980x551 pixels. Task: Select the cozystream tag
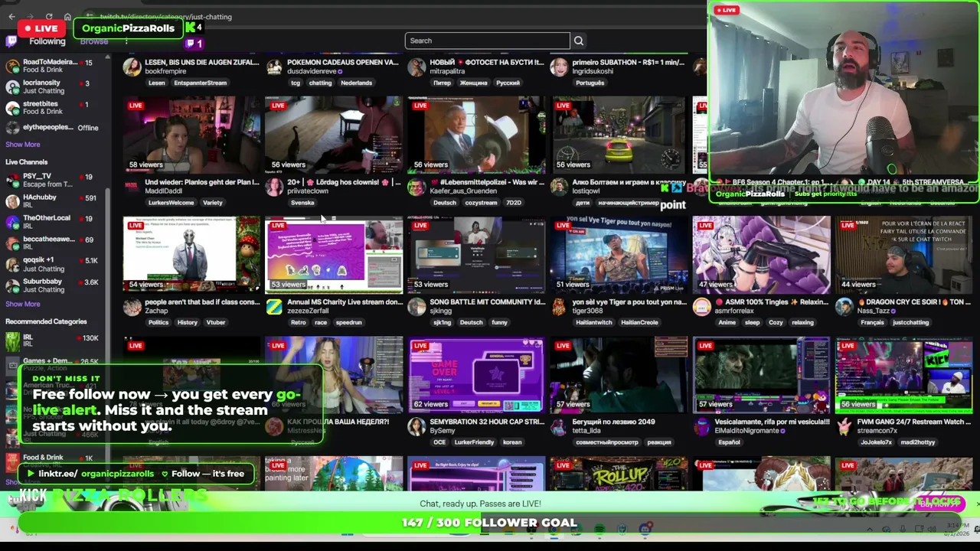(482, 203)
